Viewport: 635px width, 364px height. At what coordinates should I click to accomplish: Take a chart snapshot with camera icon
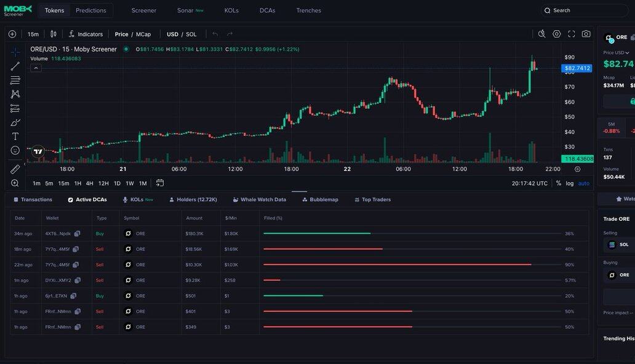586,34
